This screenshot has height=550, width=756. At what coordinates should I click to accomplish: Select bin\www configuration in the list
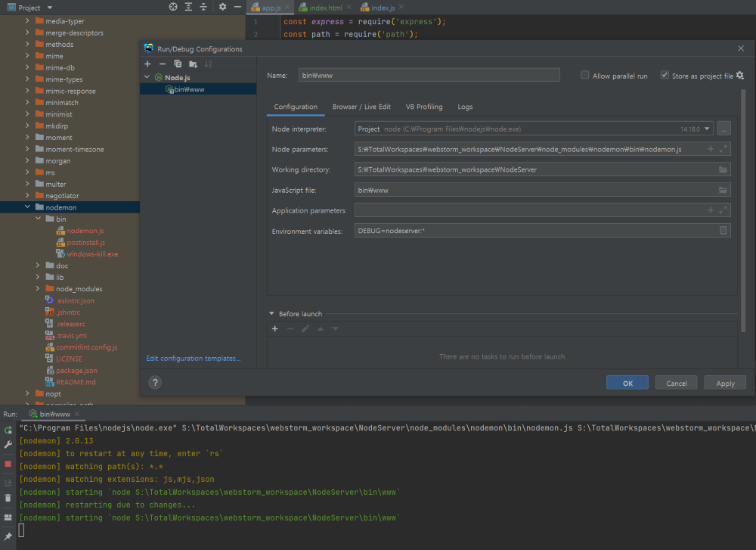[198, 89]
